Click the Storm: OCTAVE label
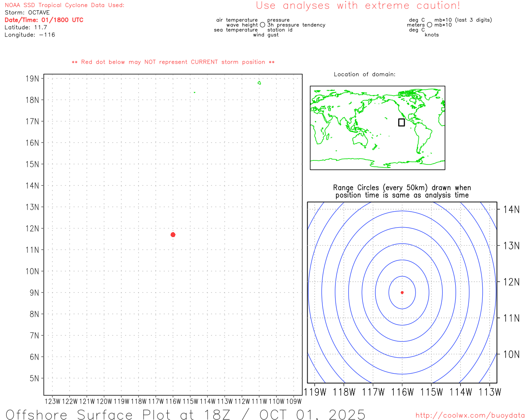The image size is (525, 420). click(x=27, y=13)
